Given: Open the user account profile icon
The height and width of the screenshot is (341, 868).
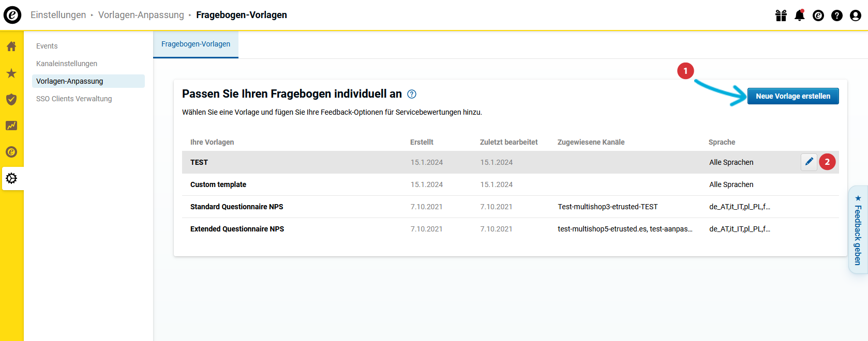Looking at the screenshot, I should [855, 16].
